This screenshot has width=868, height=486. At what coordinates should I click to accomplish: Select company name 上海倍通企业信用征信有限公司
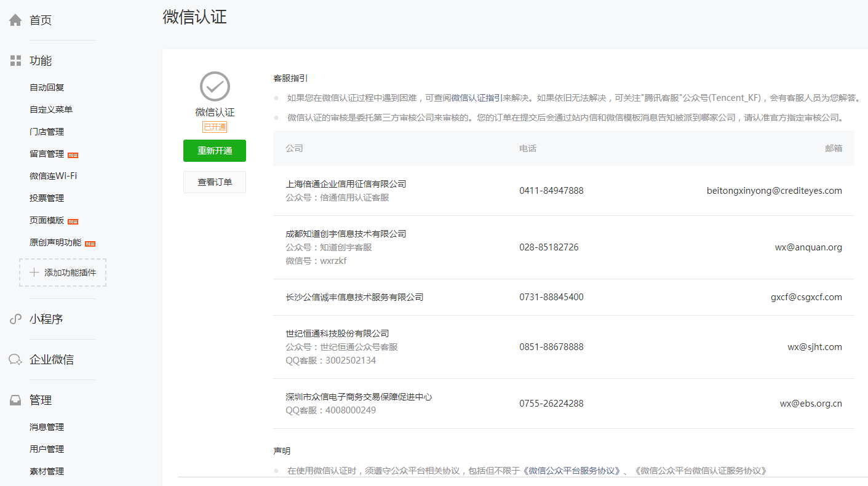pyautogui.click(x=346, y=184)
